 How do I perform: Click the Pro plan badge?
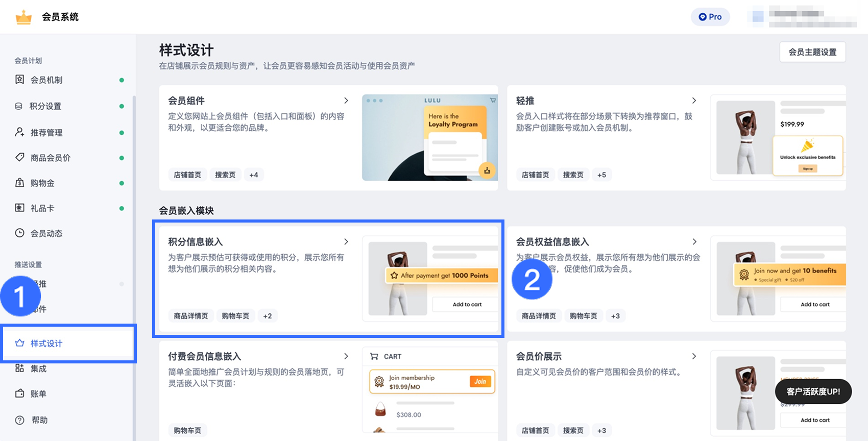(x=710, y=17)
